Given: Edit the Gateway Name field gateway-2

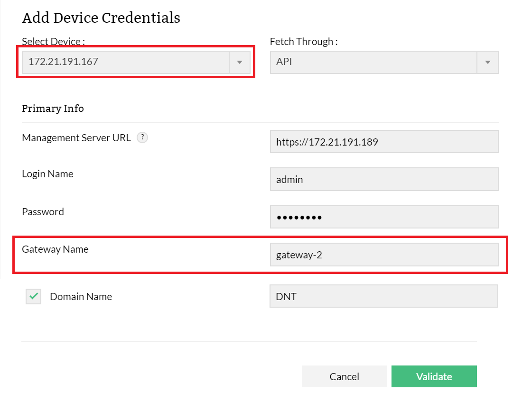Looking at the screenshot, I should point(384,255).
